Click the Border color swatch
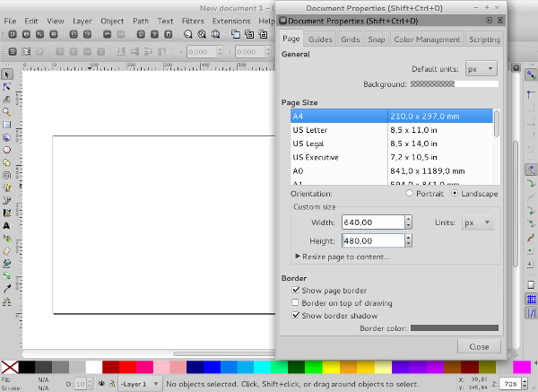This screenshot has height=392, width=538. [x=455, y=328]
